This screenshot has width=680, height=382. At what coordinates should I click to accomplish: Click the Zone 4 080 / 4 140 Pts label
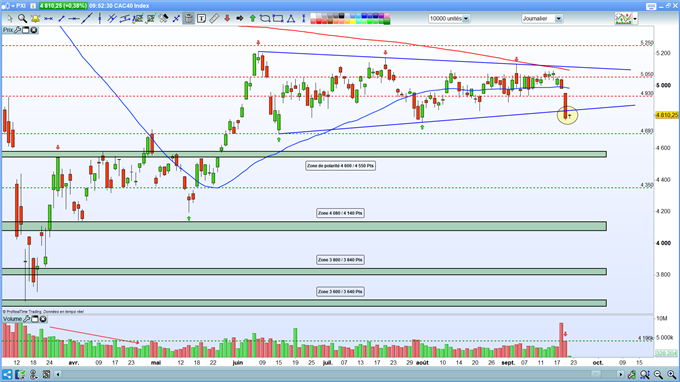(x=340, y=213)
